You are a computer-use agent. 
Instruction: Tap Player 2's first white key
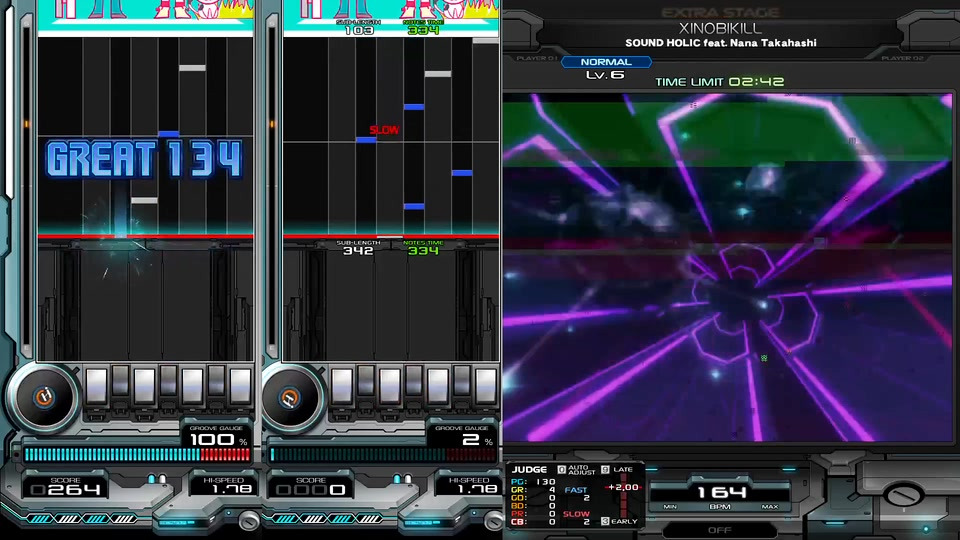[342, 387]
